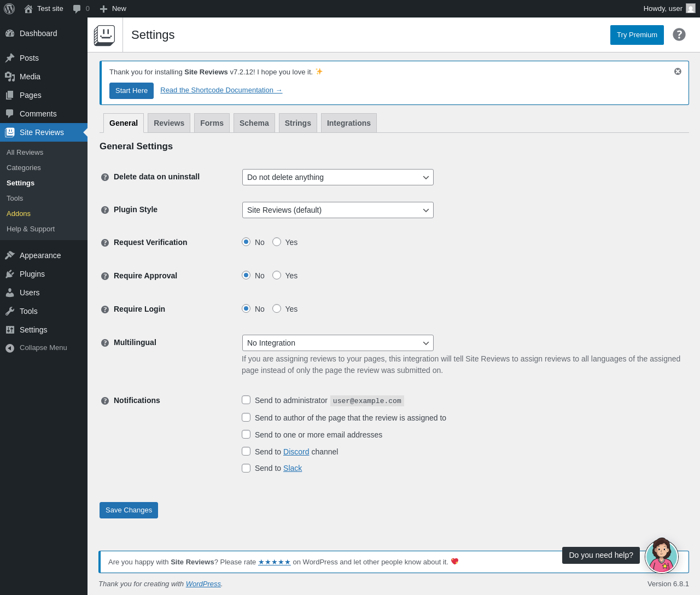The width and height of the screenshot is (700, 595).
Task: Open the Multilingual integration dropdown
Action: coord(338,343)
